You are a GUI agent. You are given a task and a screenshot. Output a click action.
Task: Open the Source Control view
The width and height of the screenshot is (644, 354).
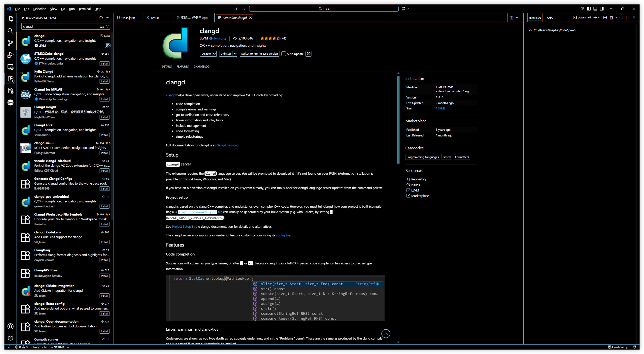point(10,43)
